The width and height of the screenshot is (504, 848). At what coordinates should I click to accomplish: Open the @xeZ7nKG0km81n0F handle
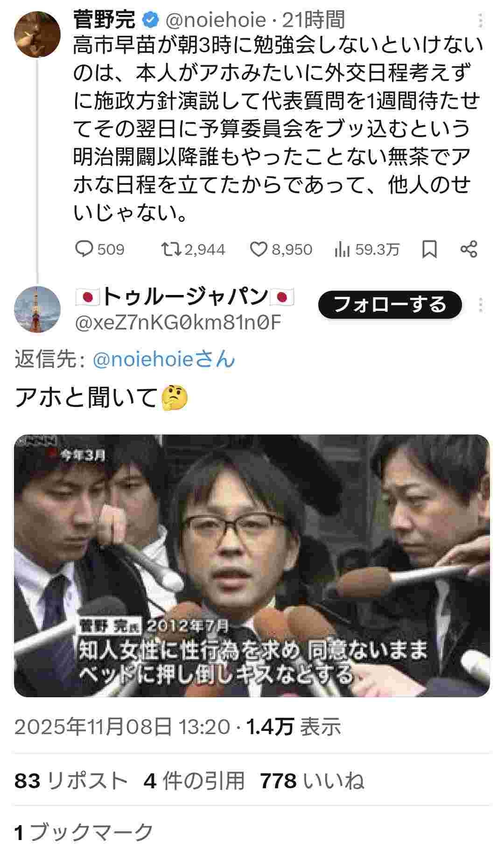pyautogui.click(x=178, y=322)
